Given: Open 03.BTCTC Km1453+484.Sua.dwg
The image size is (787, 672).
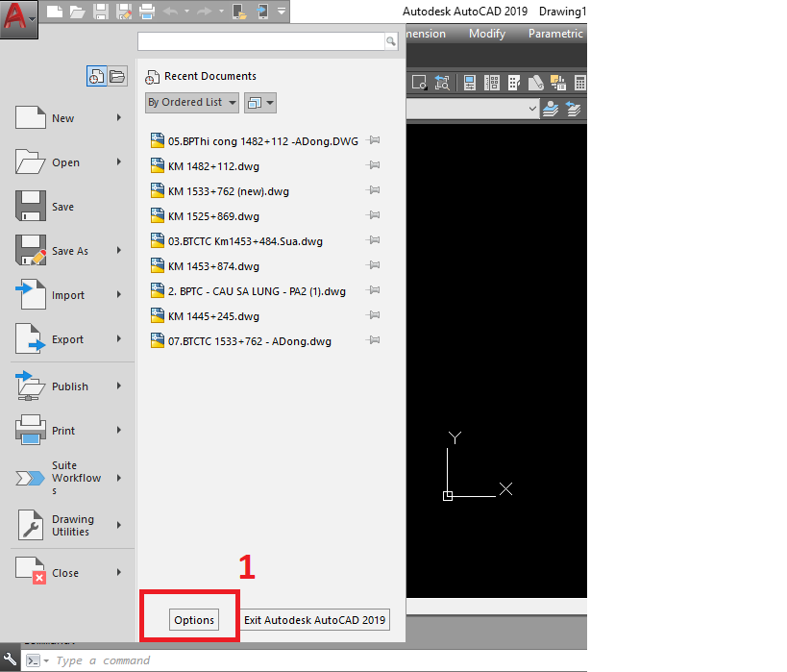Looking at the screenshot, I should point(245,241).
